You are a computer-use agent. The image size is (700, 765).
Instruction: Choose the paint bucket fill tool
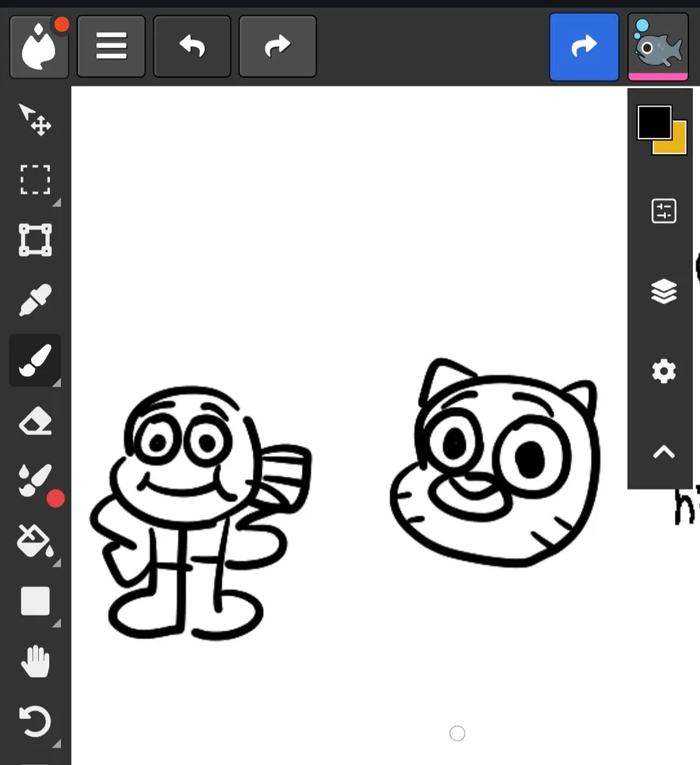click(x=35, y=541)
